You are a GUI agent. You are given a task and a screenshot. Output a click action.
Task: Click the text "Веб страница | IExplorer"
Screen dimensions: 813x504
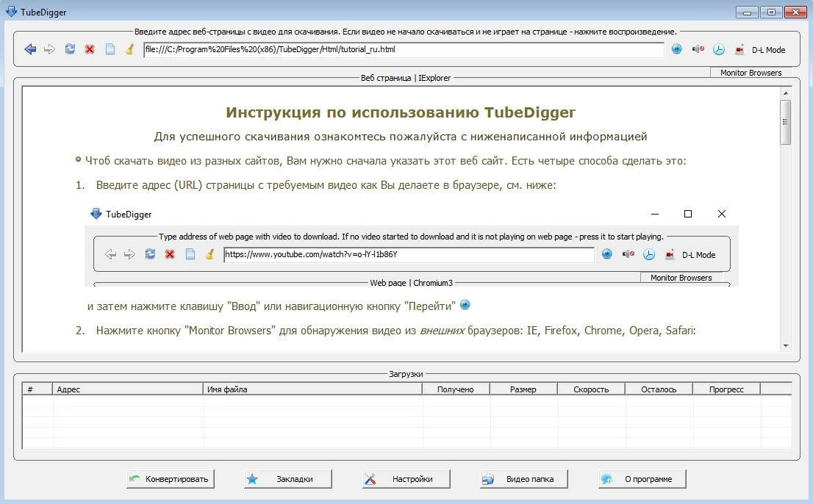point(406,78)
